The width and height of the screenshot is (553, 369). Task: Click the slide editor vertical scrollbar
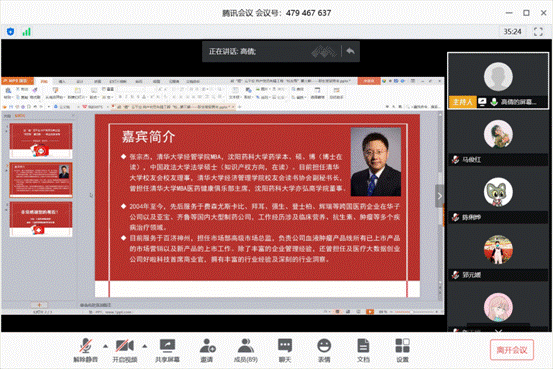(440, 205)
